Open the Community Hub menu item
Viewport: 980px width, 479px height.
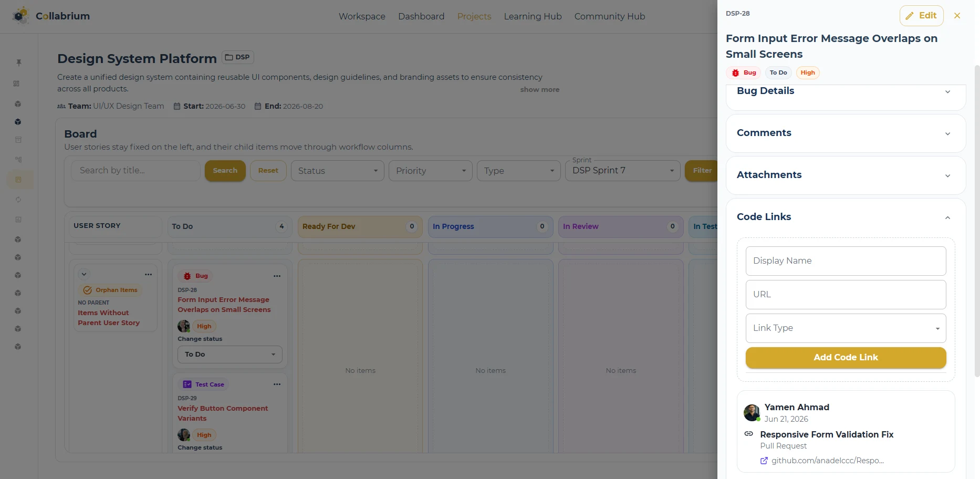[x=609, y=16]
